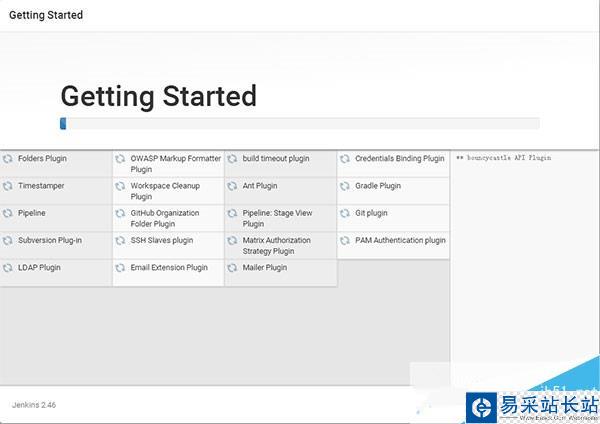The width and height of the screenshot is (600, 424).
Task: Click the spinner icon beside SSH Slaves plugin
Action: coord(120,241)
